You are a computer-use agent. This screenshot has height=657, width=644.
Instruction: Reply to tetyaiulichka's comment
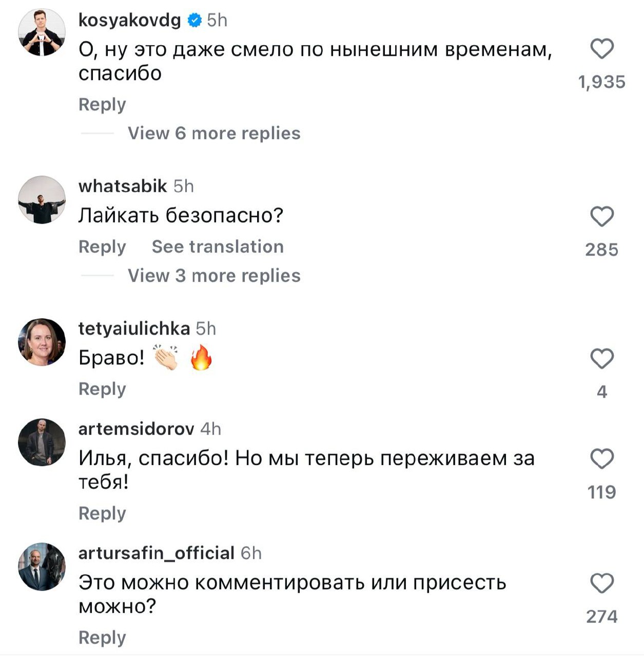tap(102, 389)
